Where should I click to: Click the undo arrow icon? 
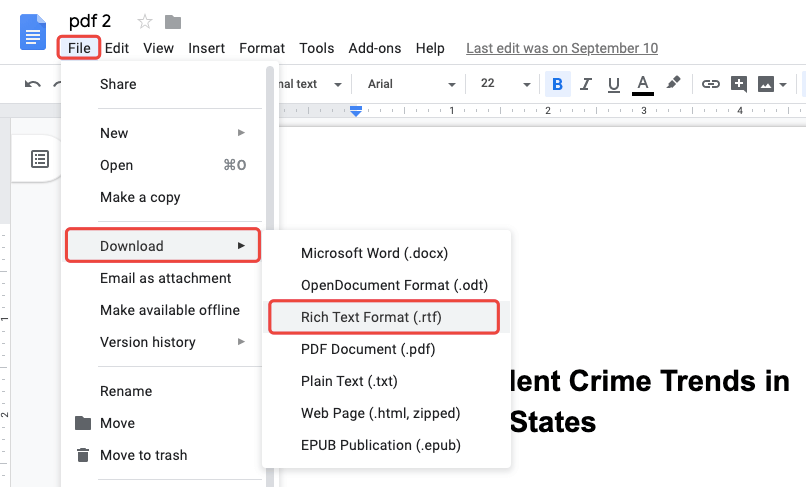tap(33, 85)
